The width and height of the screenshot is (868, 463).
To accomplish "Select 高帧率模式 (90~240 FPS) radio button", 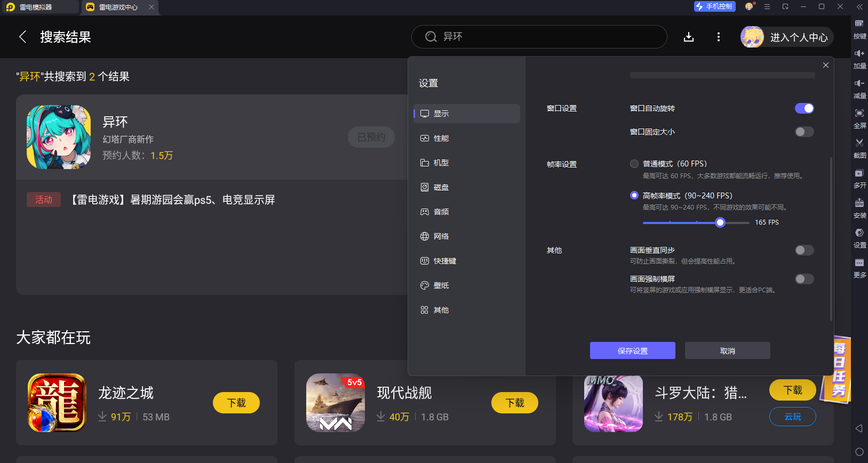I will 634,195.
